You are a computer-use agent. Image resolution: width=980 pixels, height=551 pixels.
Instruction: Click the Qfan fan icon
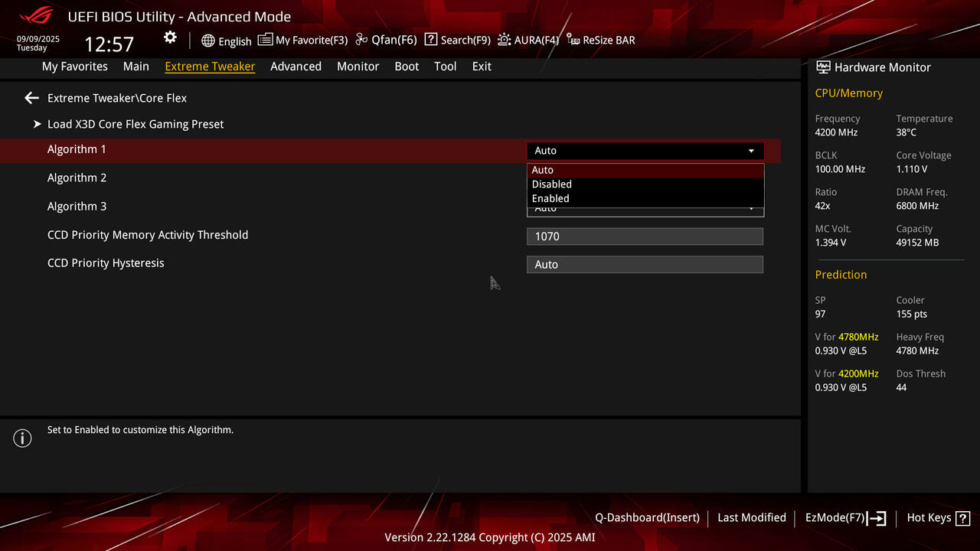point(361,40)
